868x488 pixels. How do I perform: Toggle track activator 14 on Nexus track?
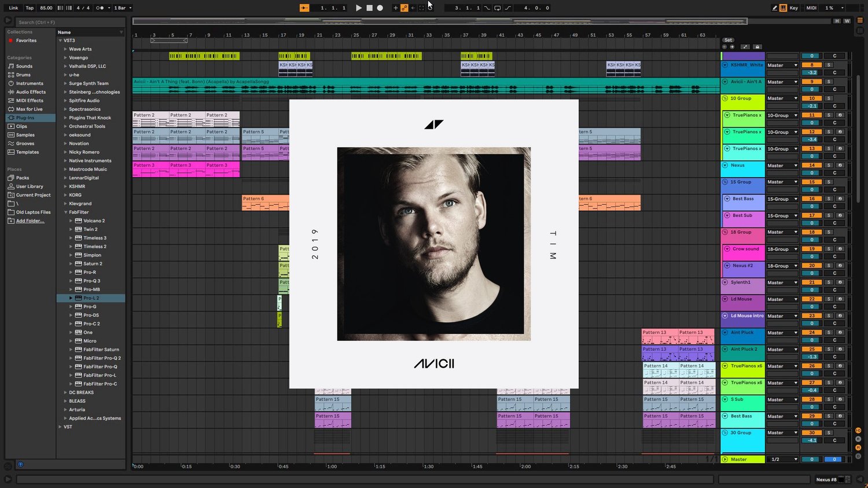click(812, 166)
